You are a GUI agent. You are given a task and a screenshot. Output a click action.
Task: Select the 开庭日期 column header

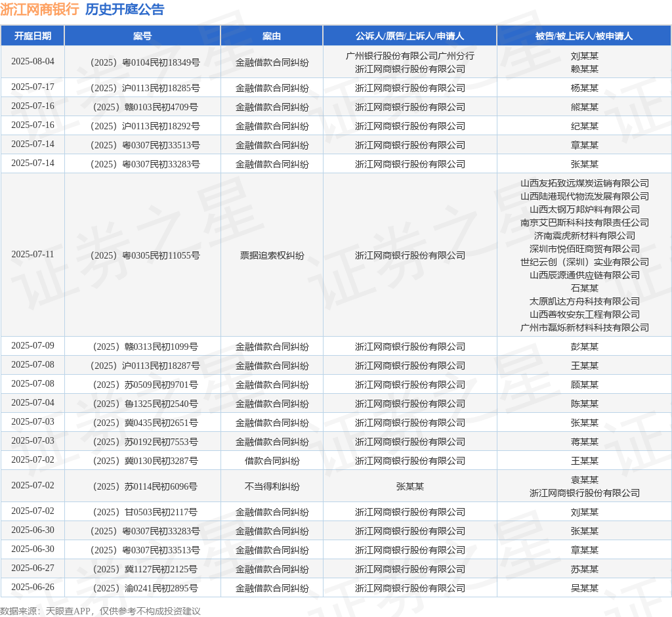(33, 36)
